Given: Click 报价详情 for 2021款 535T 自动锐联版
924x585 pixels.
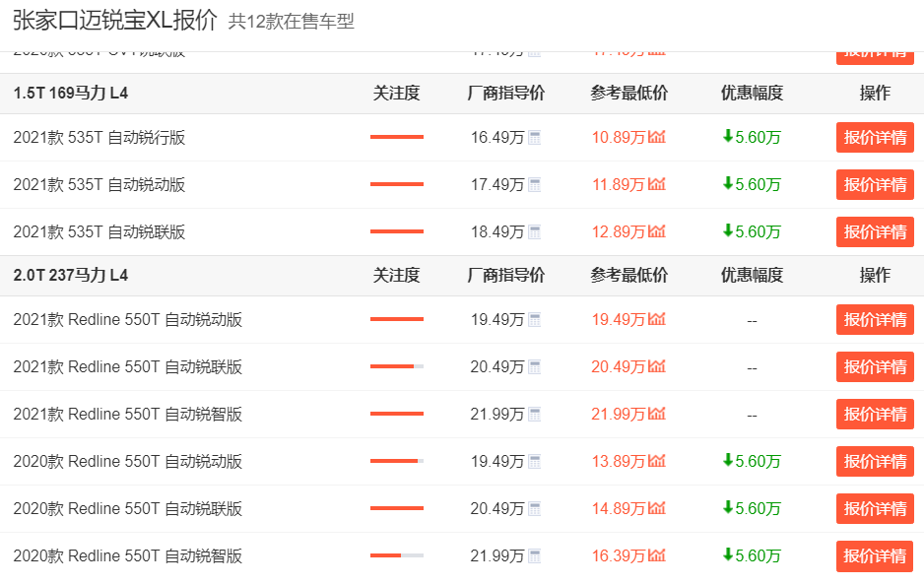Looking at the screenshot, I should (875, 231).
